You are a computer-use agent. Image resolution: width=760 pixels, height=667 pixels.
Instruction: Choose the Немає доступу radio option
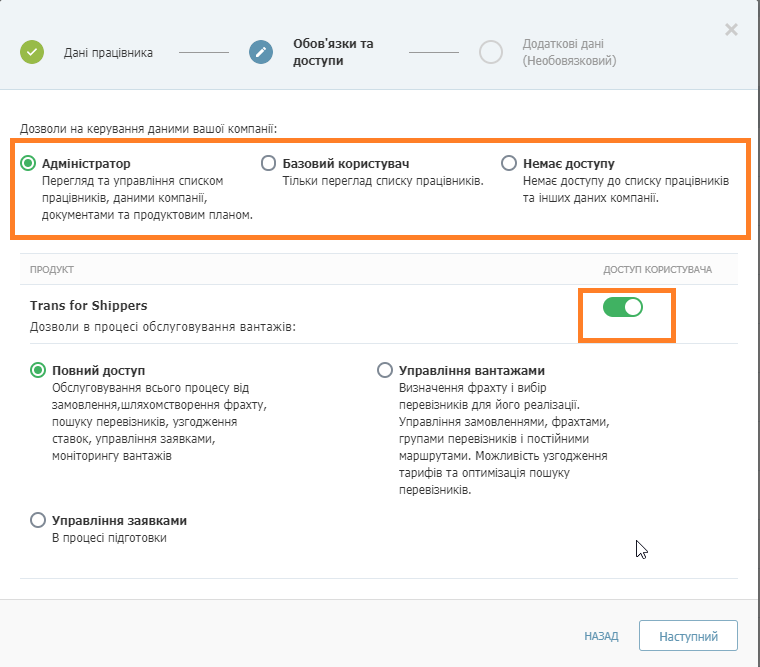(508, 163)
